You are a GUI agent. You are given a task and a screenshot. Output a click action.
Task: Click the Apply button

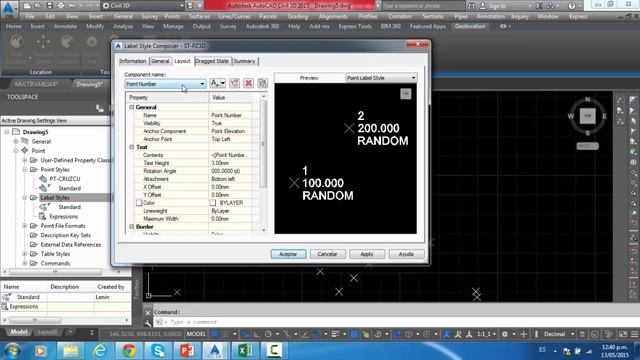point(367,254)
